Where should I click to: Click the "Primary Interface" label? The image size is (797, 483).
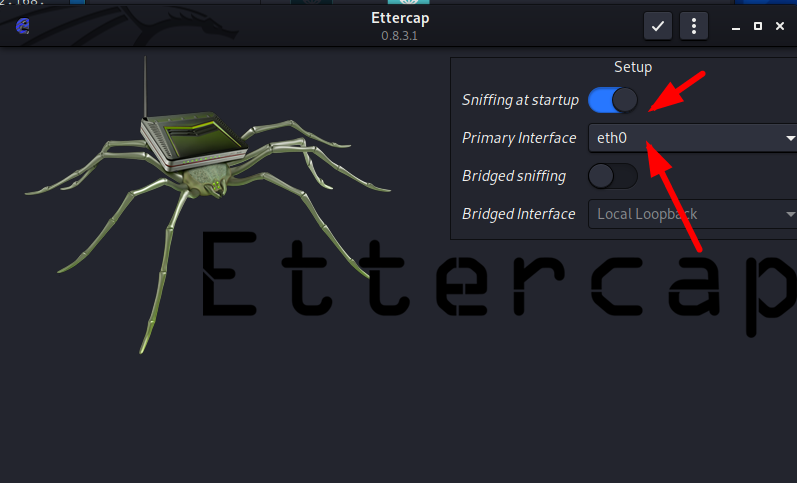tap(519, 138)
